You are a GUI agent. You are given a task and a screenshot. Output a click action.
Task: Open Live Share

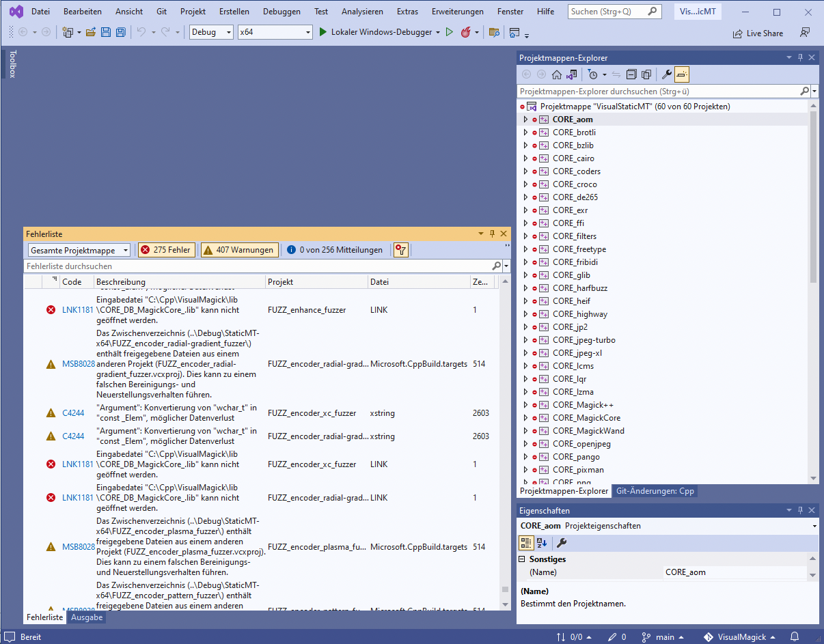pos(758,33)
